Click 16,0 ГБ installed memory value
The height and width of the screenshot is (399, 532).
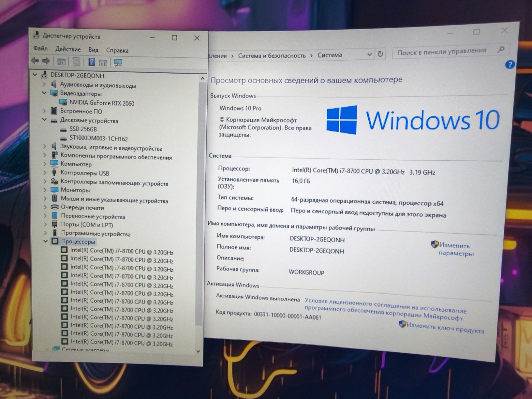tap(301, 181)
